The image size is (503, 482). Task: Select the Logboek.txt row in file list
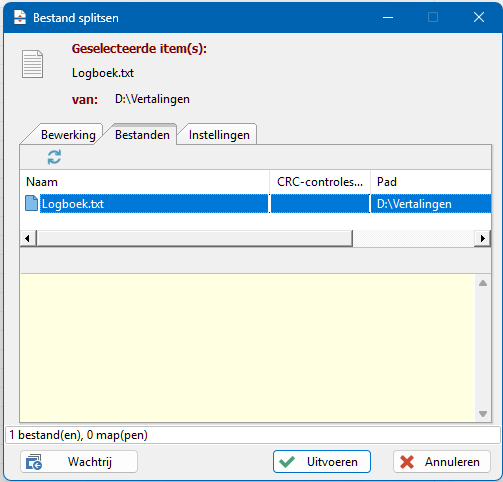click(x=256, y=203)
